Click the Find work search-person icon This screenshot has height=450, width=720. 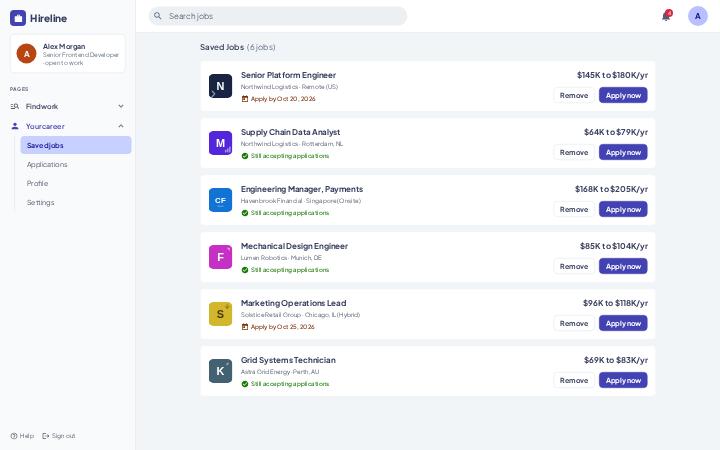(x=15, y=106)
